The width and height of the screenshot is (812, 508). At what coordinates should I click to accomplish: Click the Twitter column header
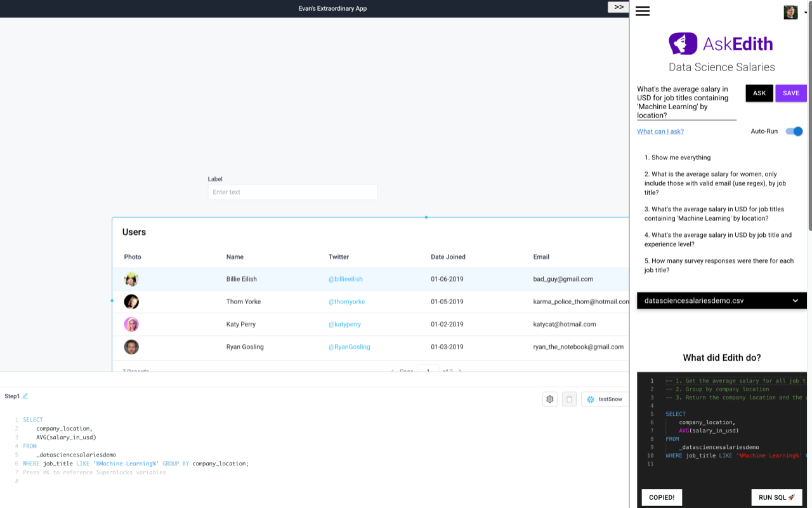pyautogui.click(x=339, y=257)
